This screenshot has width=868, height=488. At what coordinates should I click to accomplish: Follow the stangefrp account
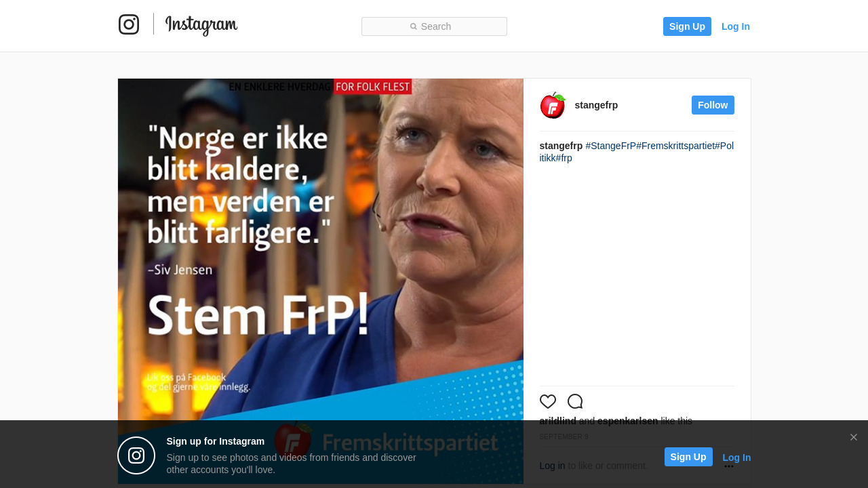click(x=713, y=105)
